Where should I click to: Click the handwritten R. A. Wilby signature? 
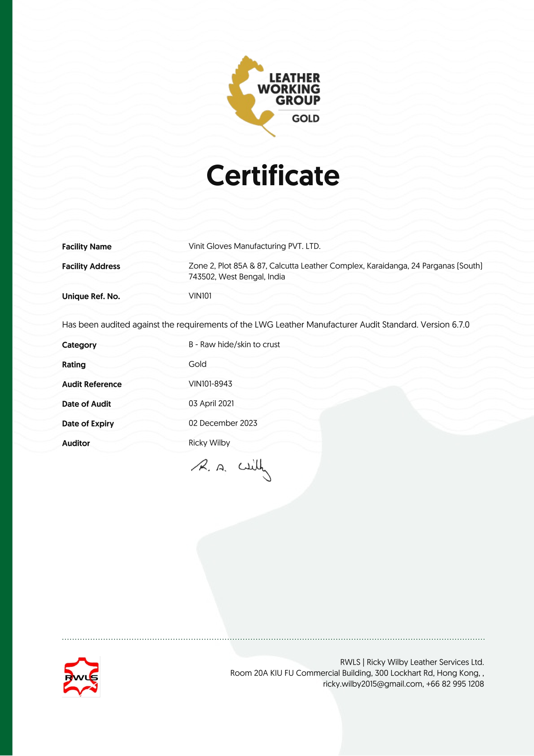point(231,470)
